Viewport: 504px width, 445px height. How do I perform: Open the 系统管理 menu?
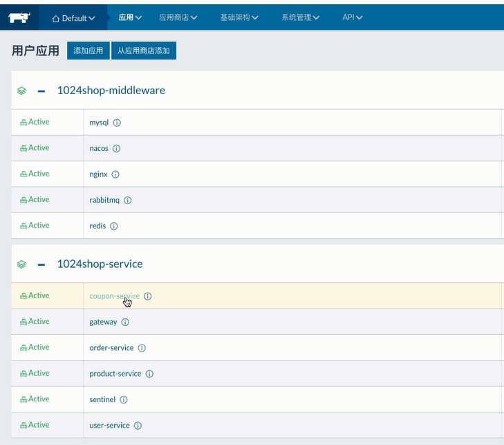pos(300,17)
